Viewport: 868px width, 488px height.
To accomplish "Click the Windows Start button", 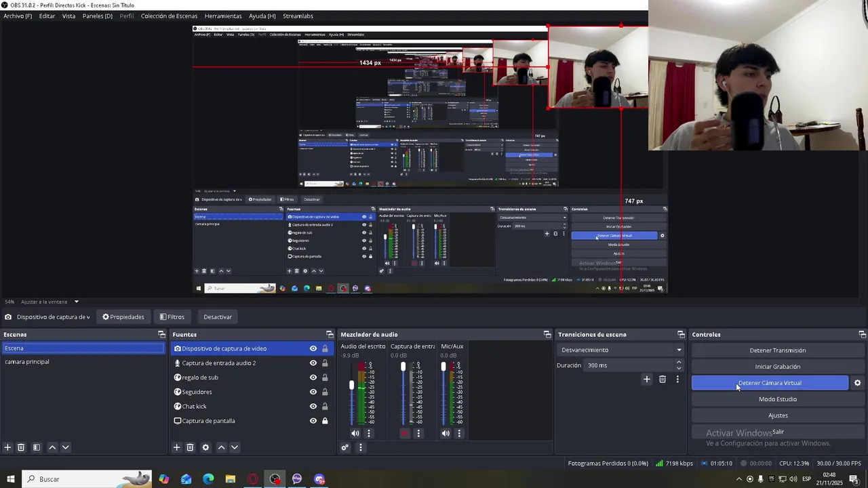I will pos(10,479).
